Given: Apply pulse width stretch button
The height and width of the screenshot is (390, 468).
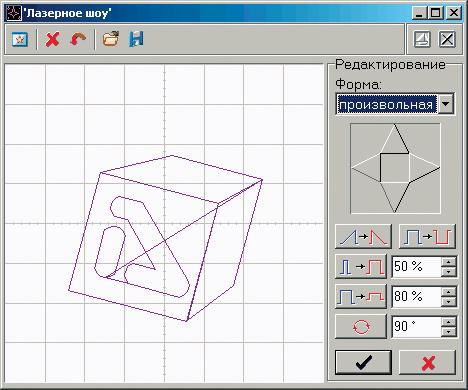Looking at the screenshot, I should tap(361, 266).
